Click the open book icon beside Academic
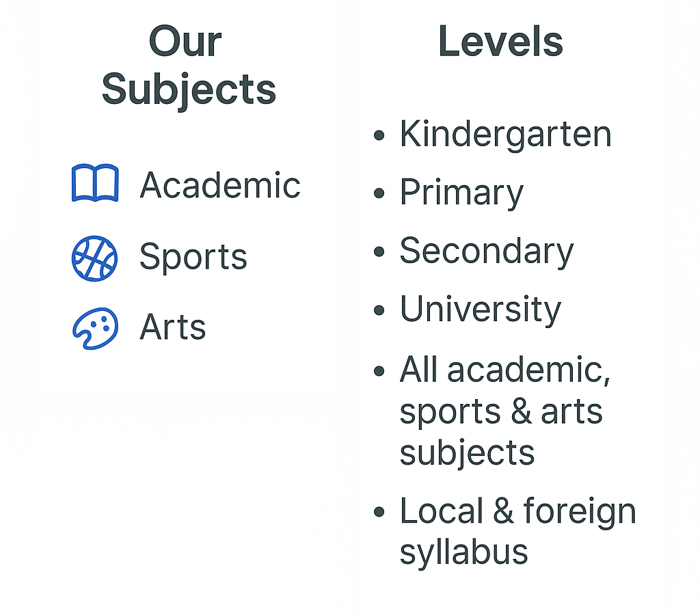The height and width of the screenshot is (613, 700). pyautogui.click(x=95, y=183)
